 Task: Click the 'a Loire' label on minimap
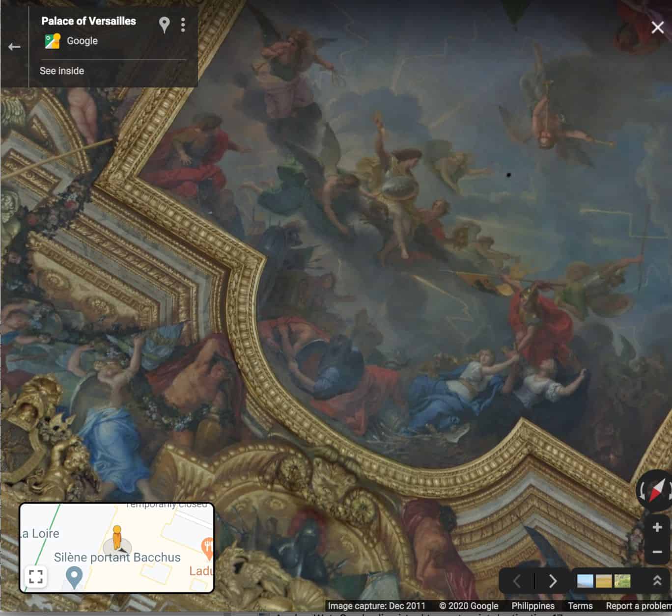click(40, 534)
